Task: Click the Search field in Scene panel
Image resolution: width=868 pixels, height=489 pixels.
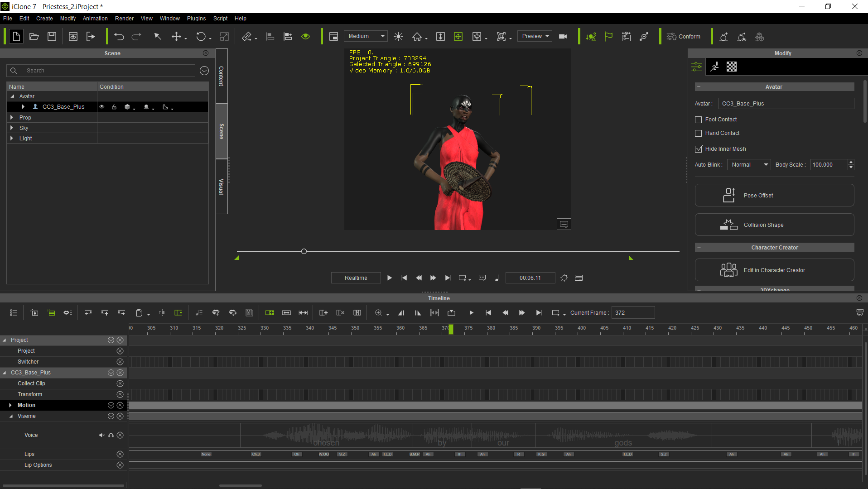Action: pyautogui.click(x=101, y=71)
